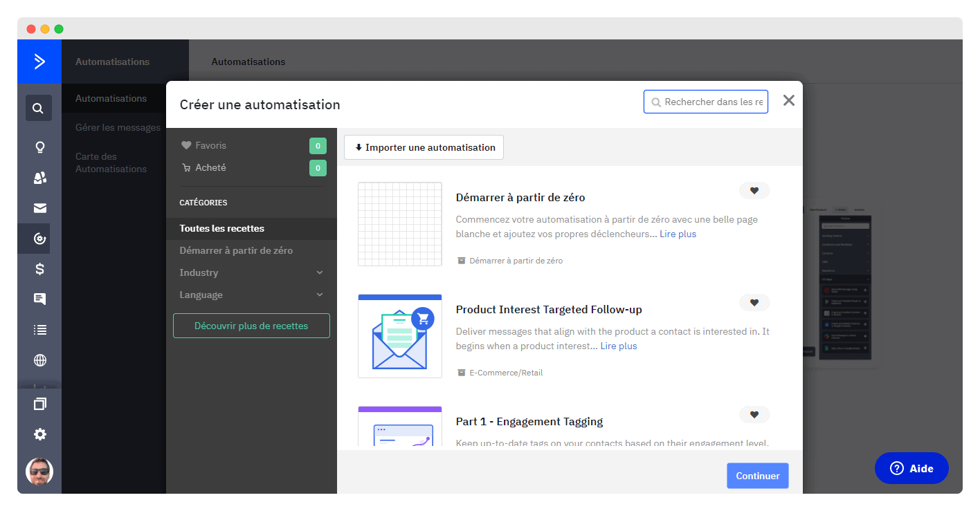Close the Créer une automatisation dialog
Screen dimensions: 980x511
click(788, 101)
